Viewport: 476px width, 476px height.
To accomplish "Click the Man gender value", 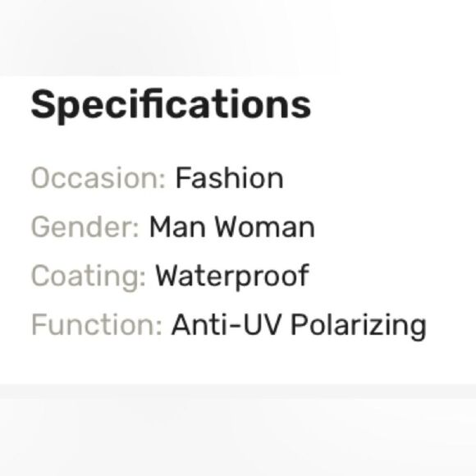I will [177, 227].
